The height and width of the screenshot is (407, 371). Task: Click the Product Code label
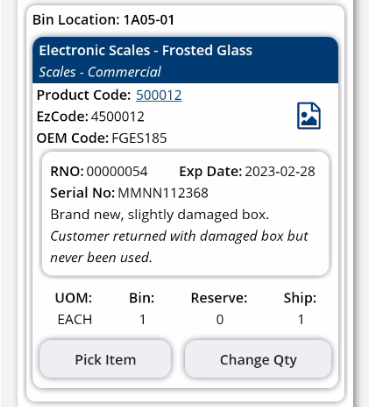(x=84, y=95)
